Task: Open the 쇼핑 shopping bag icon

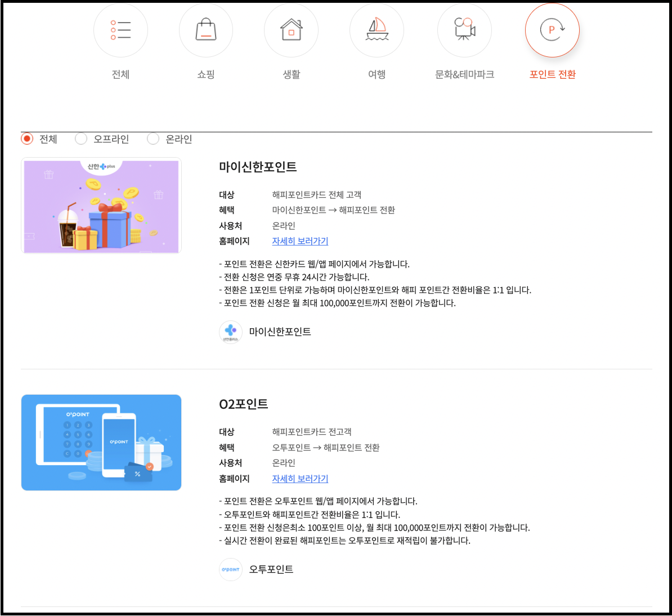Action: (x=206, y=30)
